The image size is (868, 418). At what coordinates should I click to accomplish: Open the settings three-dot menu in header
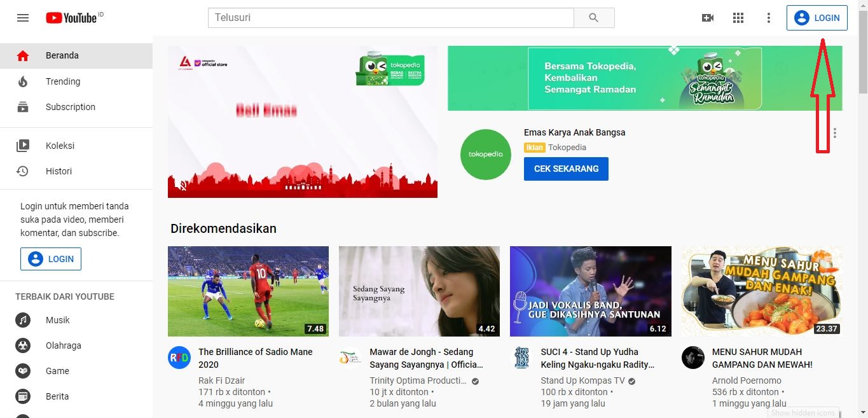click(x=768, y=18)
